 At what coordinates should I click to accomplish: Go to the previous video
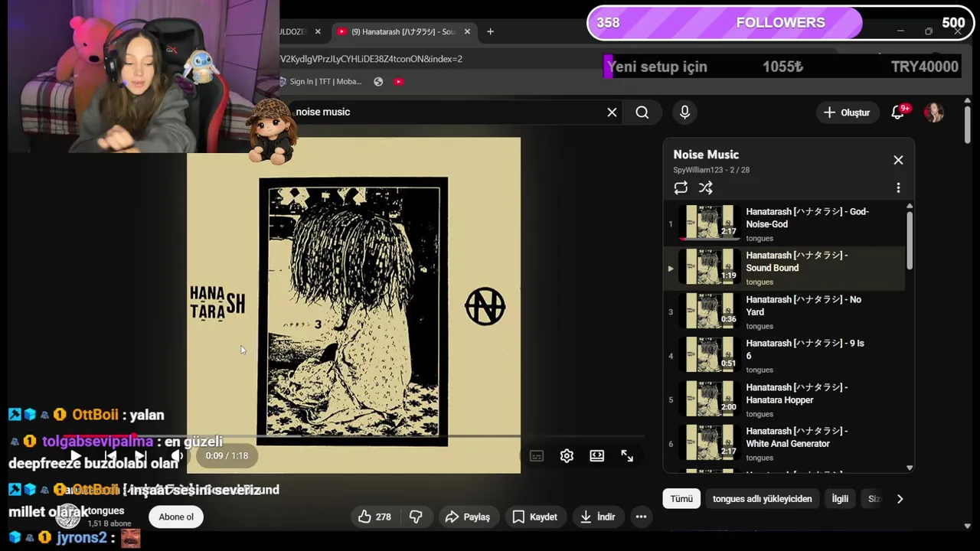pyautogui.click(x=109, y=456)
